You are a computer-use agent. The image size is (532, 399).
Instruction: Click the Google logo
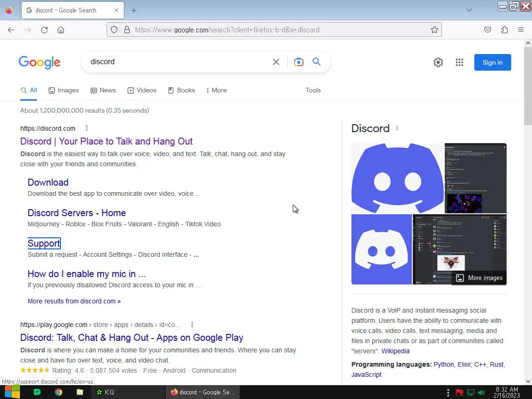39,62
